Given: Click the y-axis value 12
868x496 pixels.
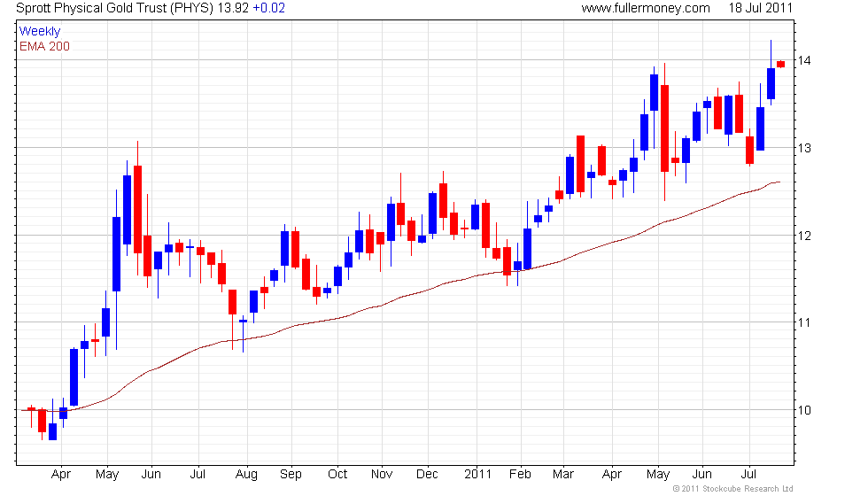Looking at the screenshot, I should click(804, 236).
